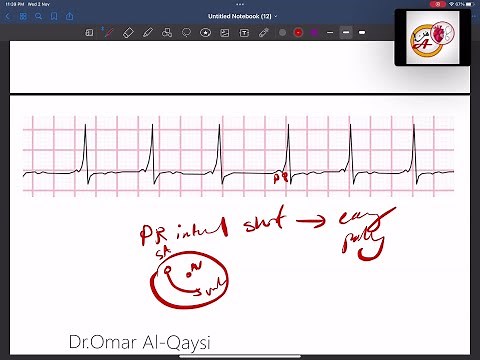This screenshot has height=360, width=480.
Task: Tap the battery indicator
Action: tap(470, 4)
